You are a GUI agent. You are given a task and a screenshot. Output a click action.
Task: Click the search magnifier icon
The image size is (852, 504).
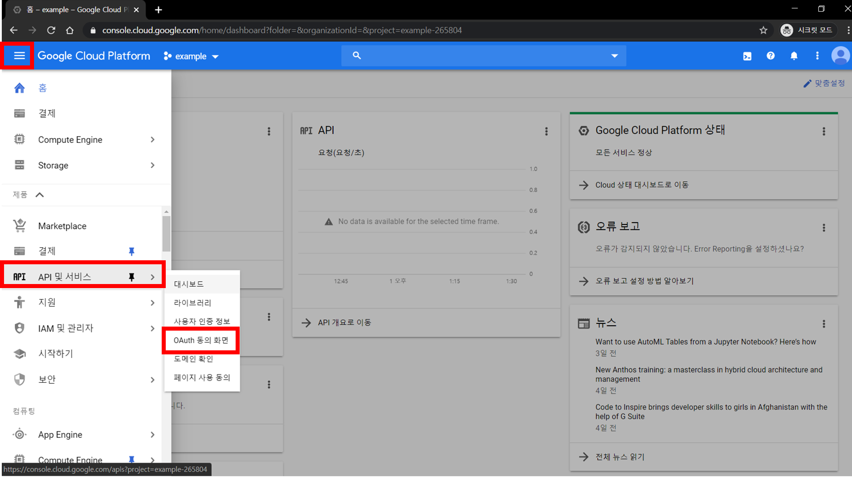pyautogui.click(x=357, y=56)
